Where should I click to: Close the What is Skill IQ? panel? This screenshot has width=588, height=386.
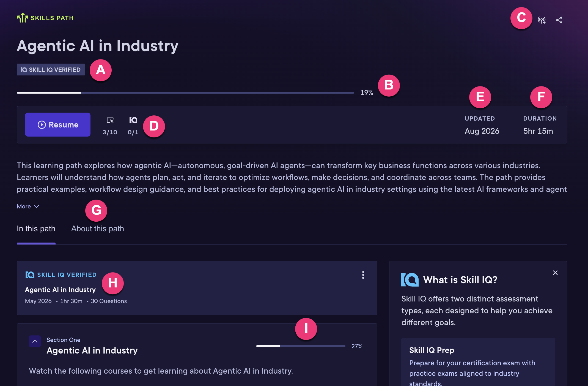(555, 273)
